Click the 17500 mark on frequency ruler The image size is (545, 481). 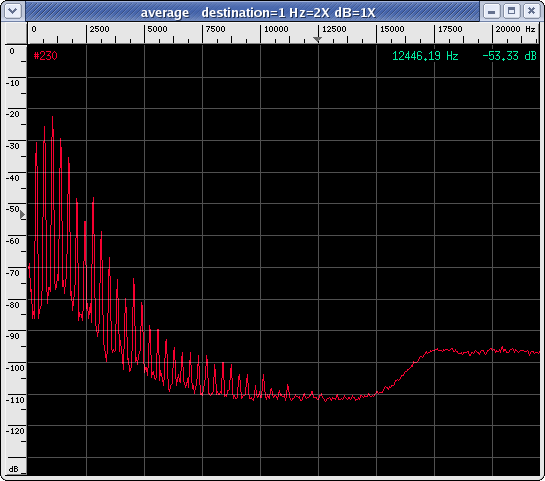tap(450, 29)
